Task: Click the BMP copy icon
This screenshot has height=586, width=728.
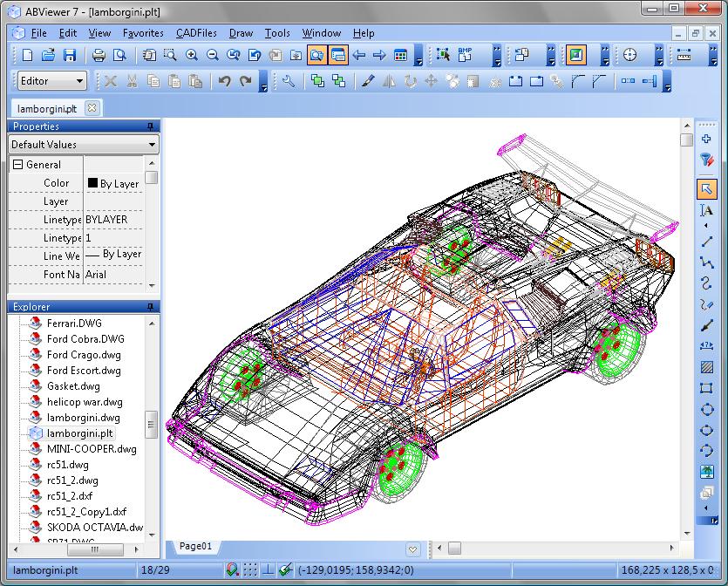Action: pyautogui.click(x=465, y=55)
